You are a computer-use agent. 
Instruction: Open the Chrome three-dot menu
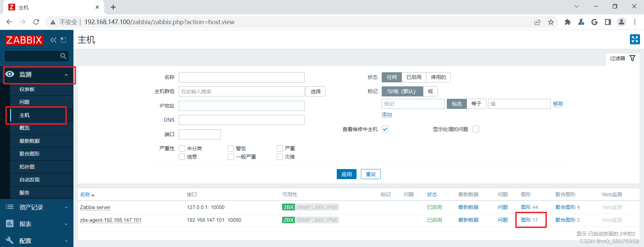point(635,22)
